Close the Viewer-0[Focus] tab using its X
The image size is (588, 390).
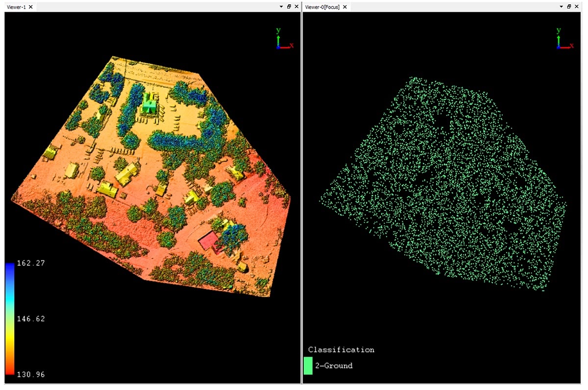point(344,7)
